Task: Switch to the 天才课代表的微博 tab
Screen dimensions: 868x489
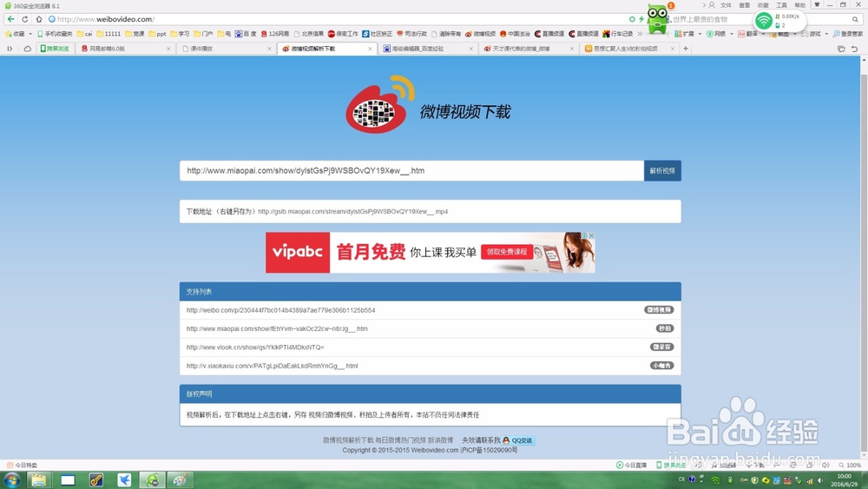Action: point(528,49)
